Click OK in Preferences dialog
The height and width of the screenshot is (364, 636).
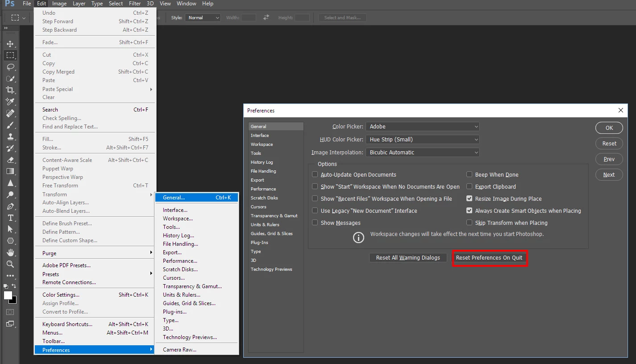click(x=609, y=128)
